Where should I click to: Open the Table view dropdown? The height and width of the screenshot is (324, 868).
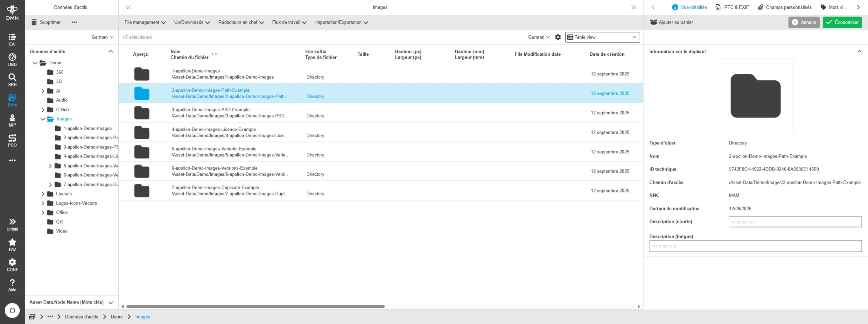pos(602,37)
